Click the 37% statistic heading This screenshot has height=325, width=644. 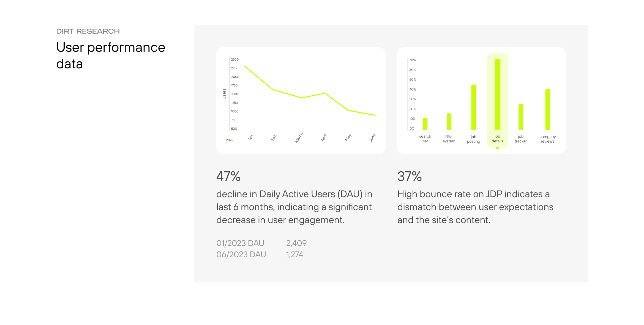point(410,176)
